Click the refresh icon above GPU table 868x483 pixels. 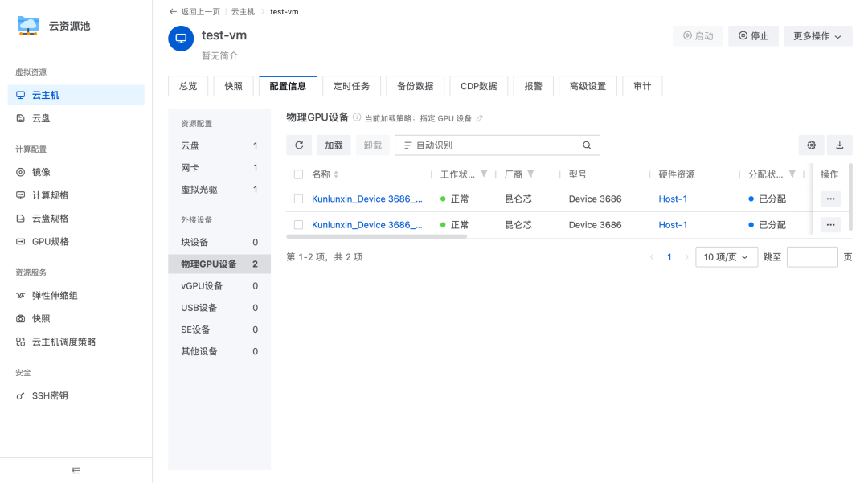(299, 145)
